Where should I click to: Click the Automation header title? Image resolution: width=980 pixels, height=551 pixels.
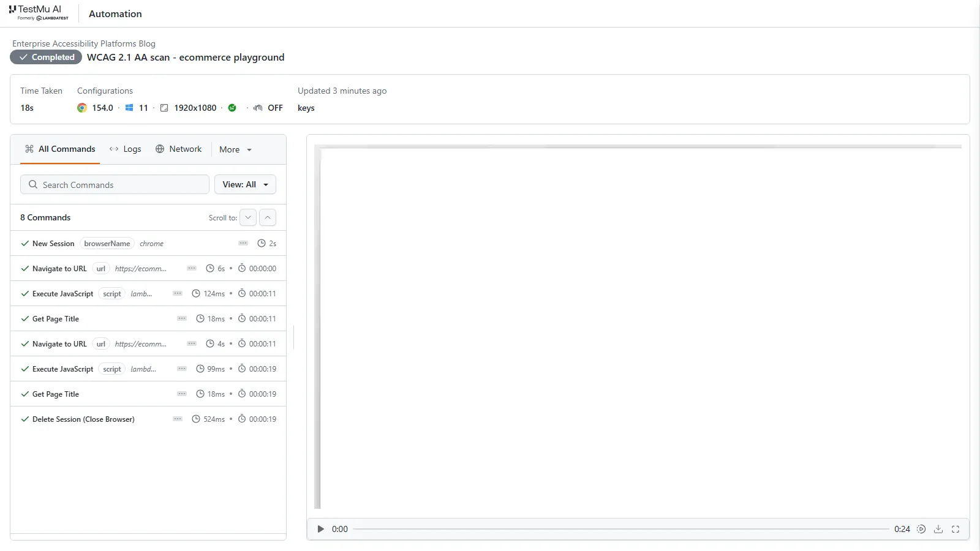pyautogui.click(x=115, y=13)
